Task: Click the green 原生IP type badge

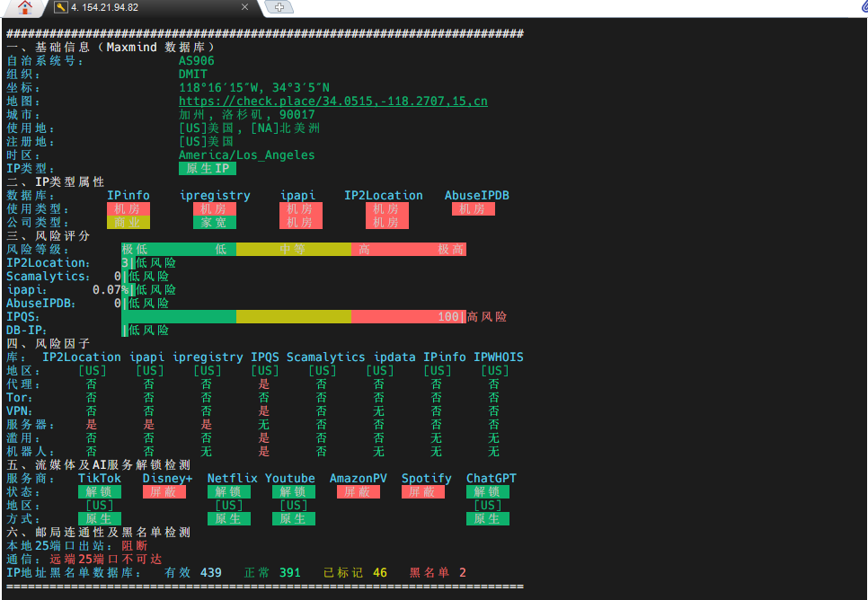Action: pos(208,169)
